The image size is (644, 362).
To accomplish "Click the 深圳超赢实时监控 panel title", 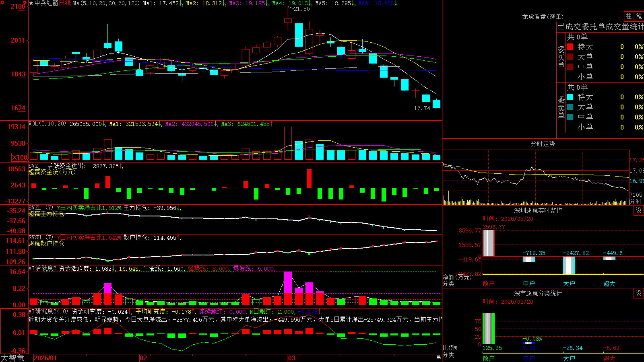I will click(538, 210).
